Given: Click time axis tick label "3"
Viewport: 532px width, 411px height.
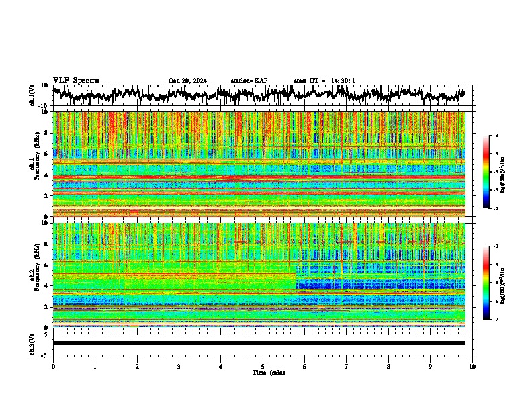Looking at the screenshot, I should [179, 367].
